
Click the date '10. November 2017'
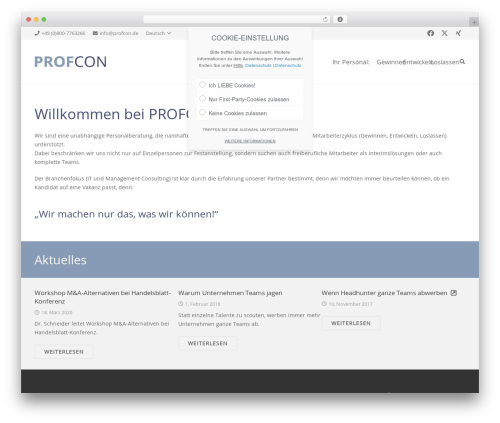coord(351,304)
